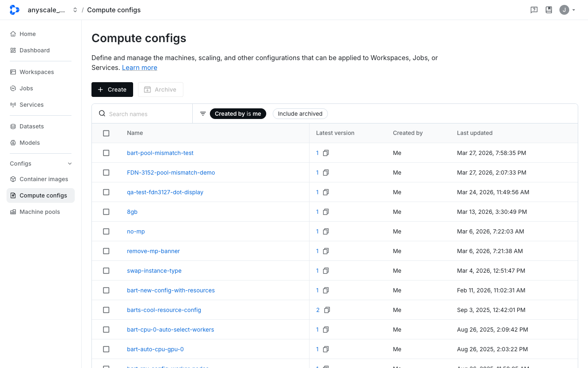The width and height of the screenshot is (588, 368).
Task: Copy the version for FDN-3152-pool-mismatch-demo
Action: coord(326,173)
